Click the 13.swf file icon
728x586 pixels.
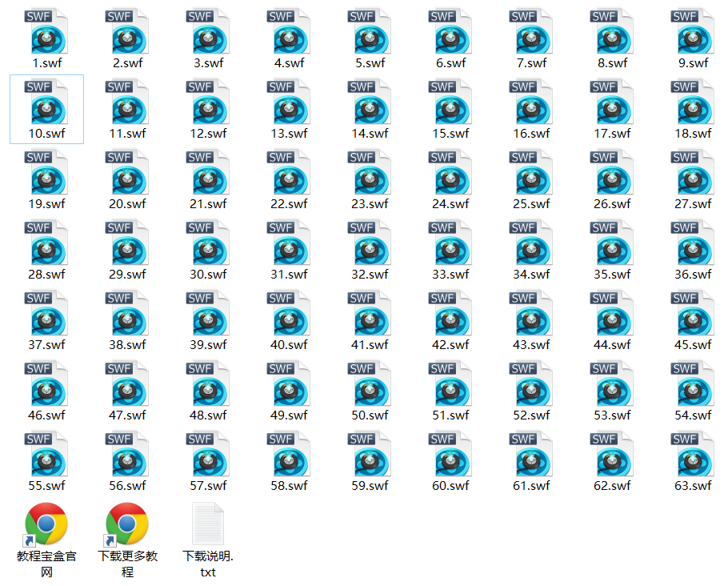coord(289,102)
